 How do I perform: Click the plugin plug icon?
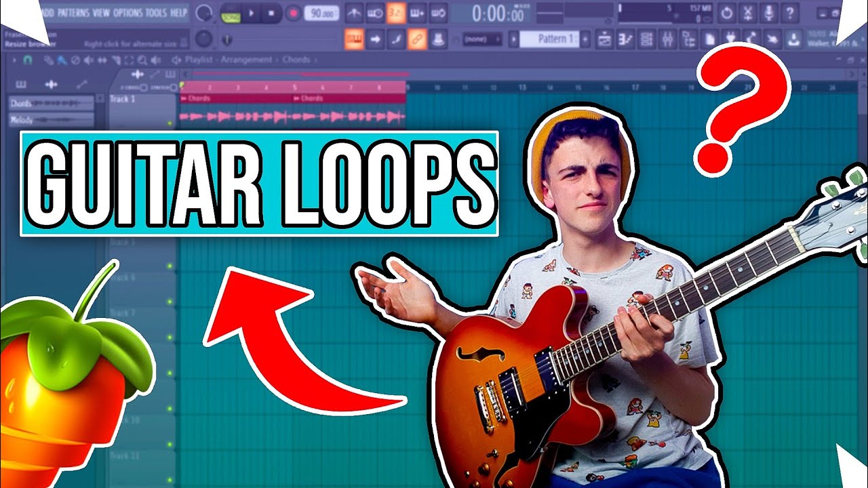[730, 39]
